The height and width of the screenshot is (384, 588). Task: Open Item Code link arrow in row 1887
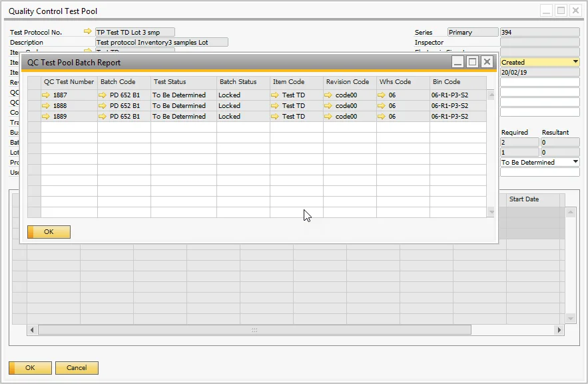click(x=275, y=95)
